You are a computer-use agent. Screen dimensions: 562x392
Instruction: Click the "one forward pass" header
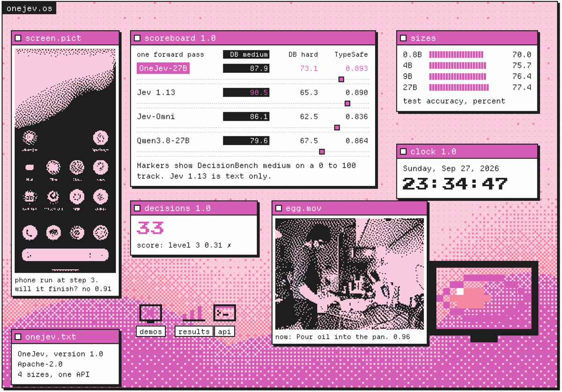pos(170,54)
